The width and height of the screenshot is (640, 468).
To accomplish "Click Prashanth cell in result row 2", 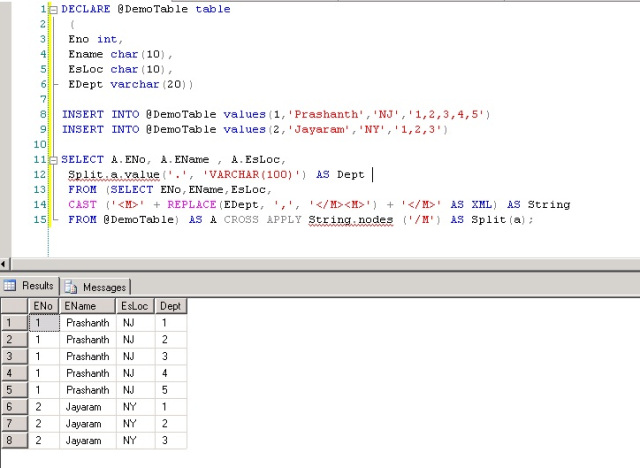I will pos(88,339).
